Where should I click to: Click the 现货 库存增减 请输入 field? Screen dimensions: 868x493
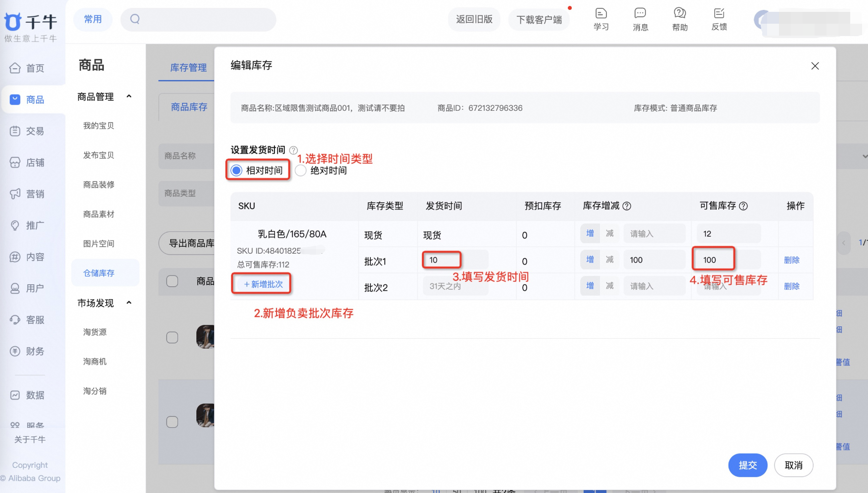[654, 234]
